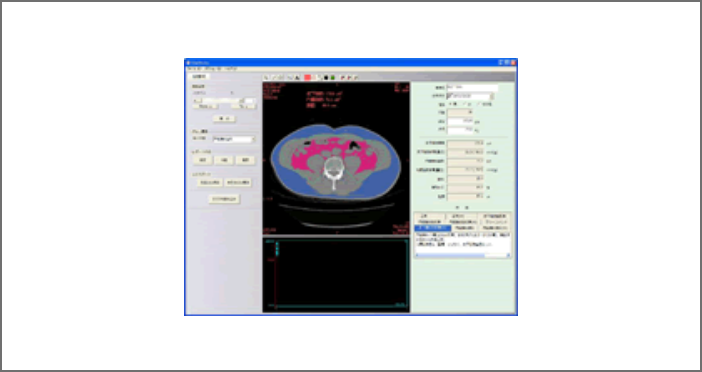The height and width of the screenshot is (372, 702).
Task: Select the third sex radio option
Action: (x=479, y=104)
